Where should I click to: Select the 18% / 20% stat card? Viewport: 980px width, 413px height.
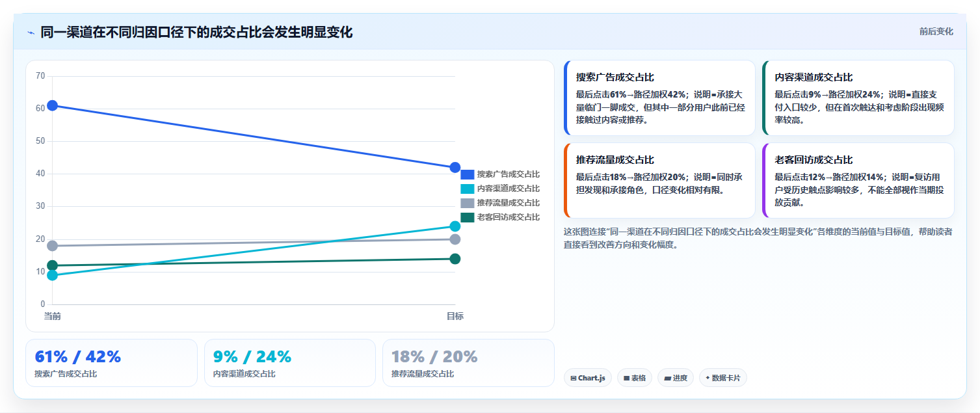pos(468,363)
